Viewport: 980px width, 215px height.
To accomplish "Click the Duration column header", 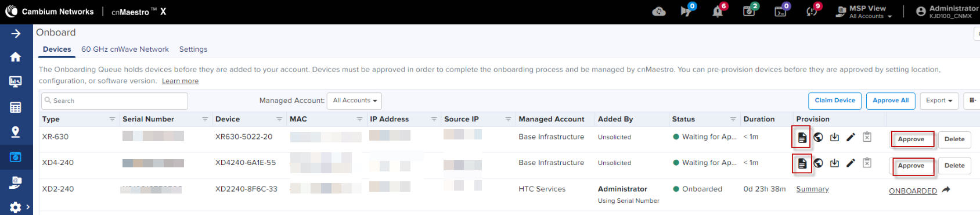I will click(x=759, y=119).
